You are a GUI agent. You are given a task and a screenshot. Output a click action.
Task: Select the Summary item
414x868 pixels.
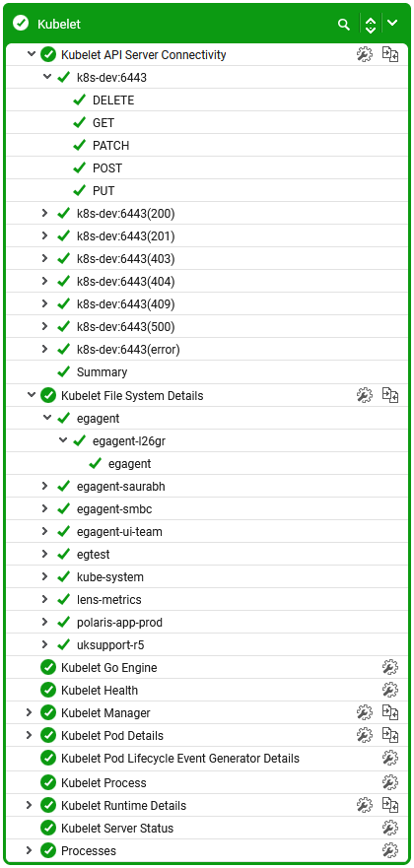(x=102, y=372)
